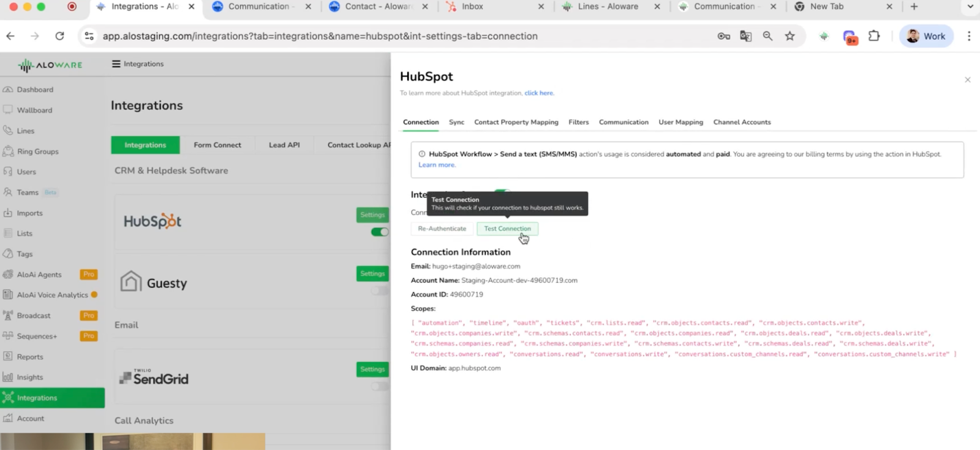Toggle the Integration enabled switch in HubSpot panel

click(x=503, y=193)
